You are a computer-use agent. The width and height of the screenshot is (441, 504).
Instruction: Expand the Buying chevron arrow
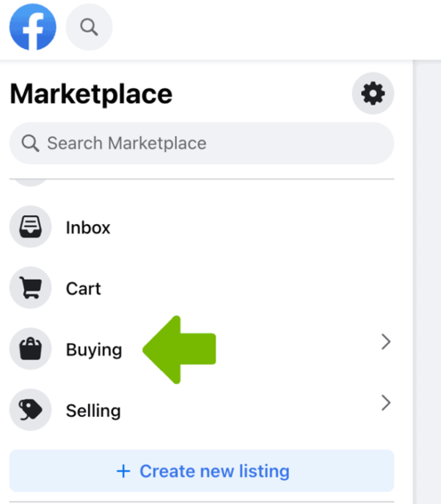(386, 341)
